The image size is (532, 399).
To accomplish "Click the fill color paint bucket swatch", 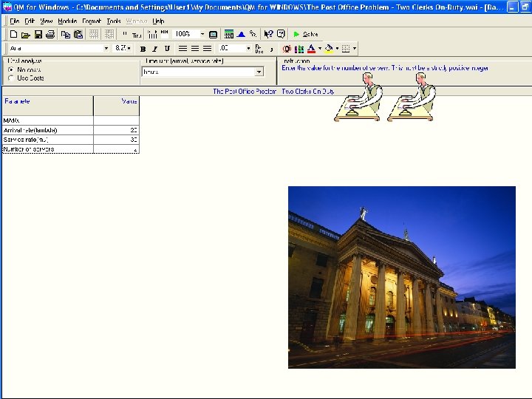I will (329, 49).
